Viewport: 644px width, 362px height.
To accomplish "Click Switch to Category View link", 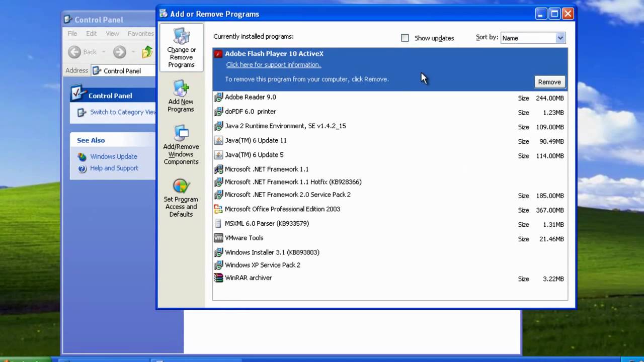I will pyautogui.click(x=123, y=112).
